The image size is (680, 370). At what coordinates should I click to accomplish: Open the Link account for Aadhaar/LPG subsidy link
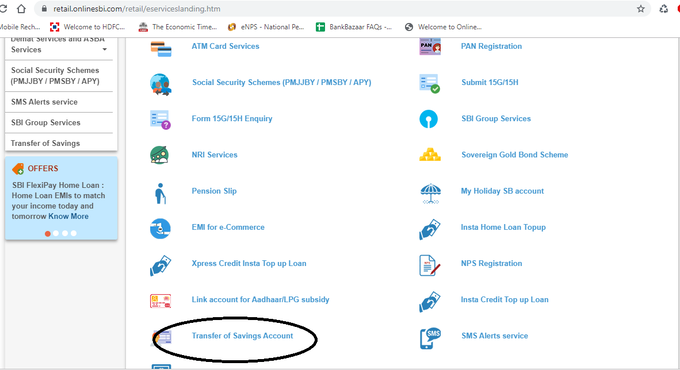[260, 299]
